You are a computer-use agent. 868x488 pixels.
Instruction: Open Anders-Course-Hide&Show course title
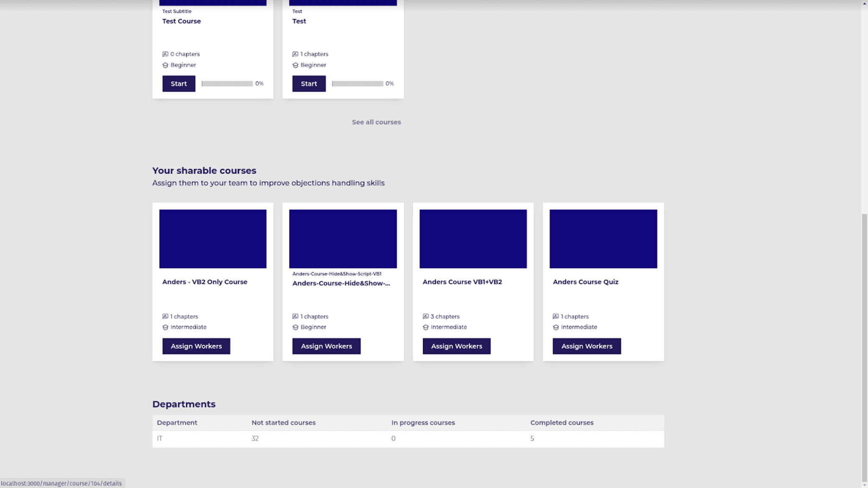click(x=341, y=283)
